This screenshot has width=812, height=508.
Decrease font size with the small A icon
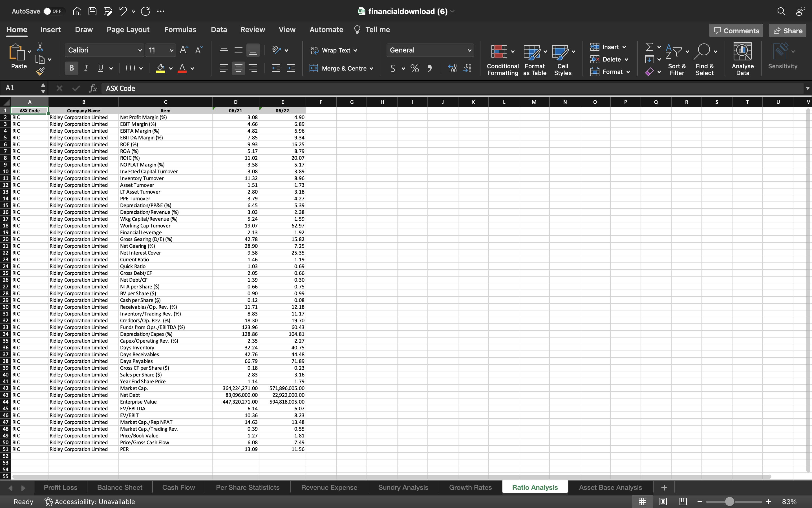[199, 50]
